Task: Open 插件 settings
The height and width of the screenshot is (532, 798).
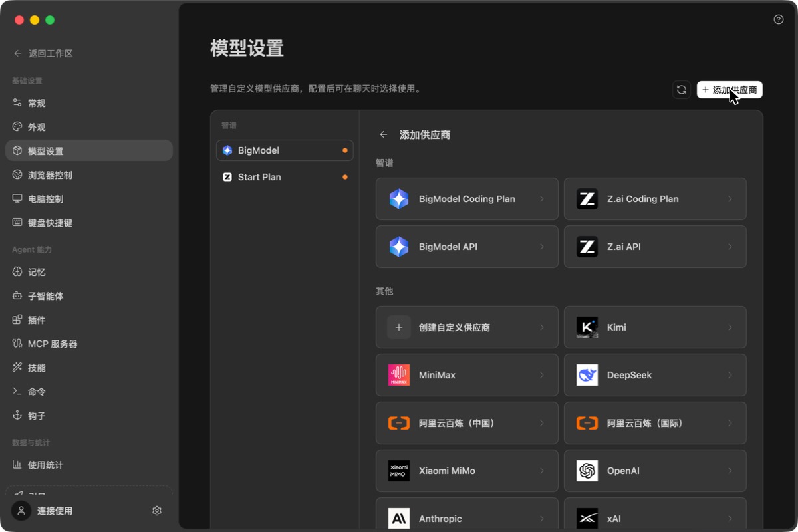Action: 89,320
